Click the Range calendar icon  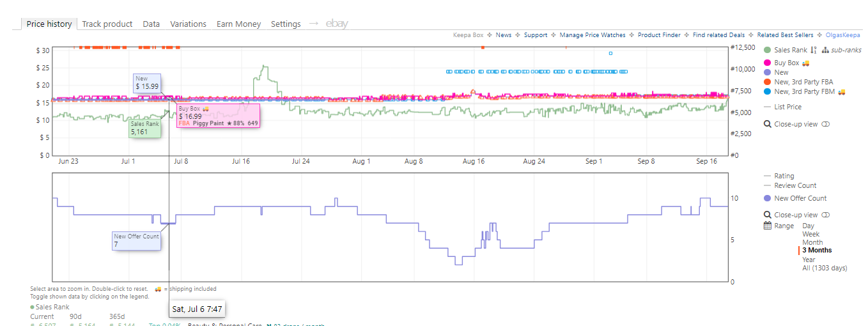pos(768,226)
